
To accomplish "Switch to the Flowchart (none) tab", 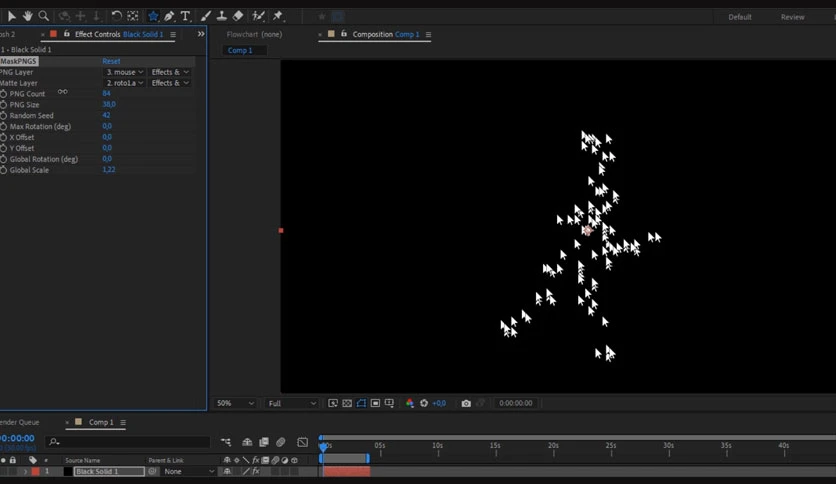I will 254,34.
